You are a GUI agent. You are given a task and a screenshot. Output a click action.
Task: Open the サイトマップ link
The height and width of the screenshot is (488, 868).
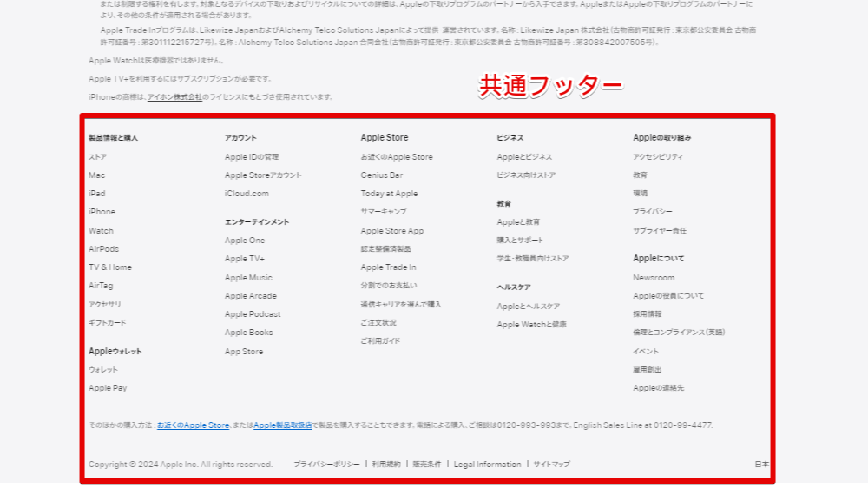551,465
